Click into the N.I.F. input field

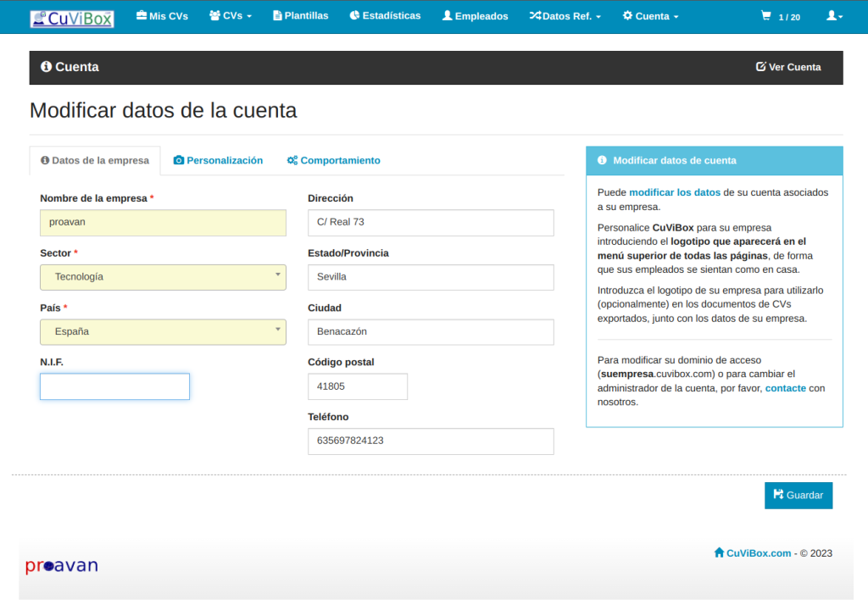(114, 386)
